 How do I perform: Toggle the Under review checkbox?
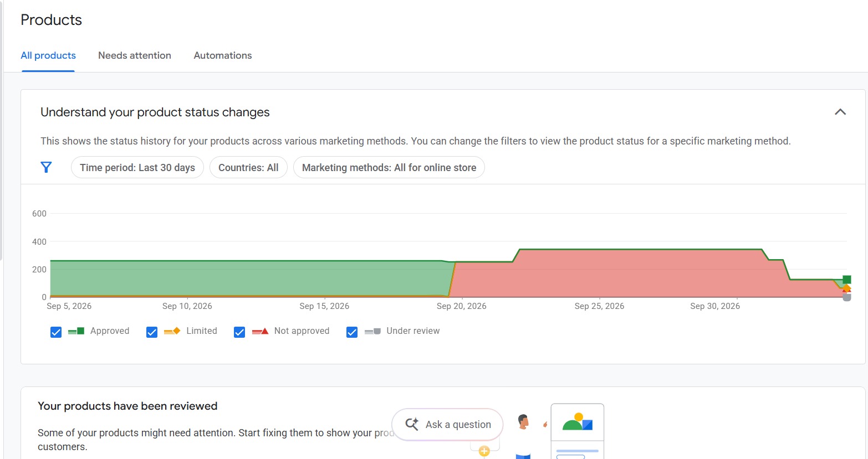tap(352, 332)
